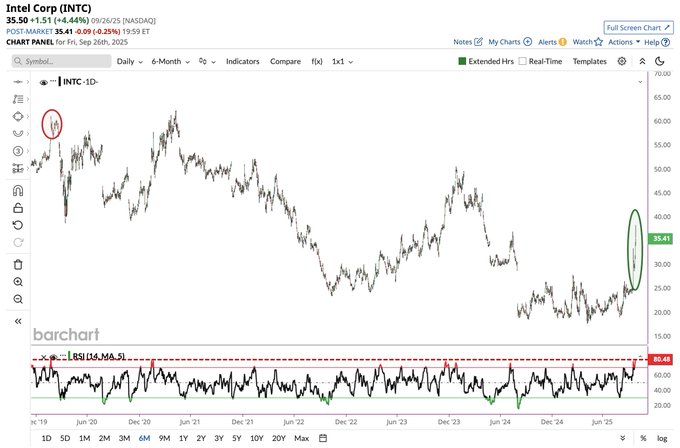Viewport: 680px width, 448px height.
Task: Zoom out with the magnifier minus
Action: tap(18, 299)
